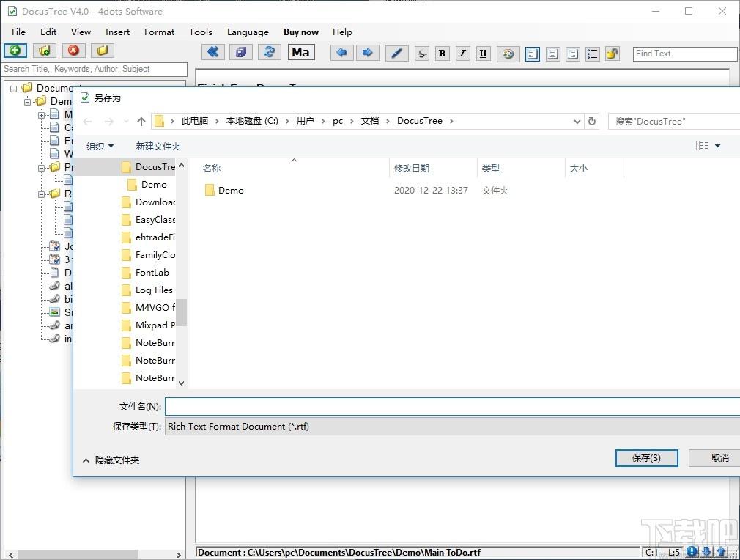Click the red delete icon in toolbar
The image size is (740, 560).
[x=73, y=51]
